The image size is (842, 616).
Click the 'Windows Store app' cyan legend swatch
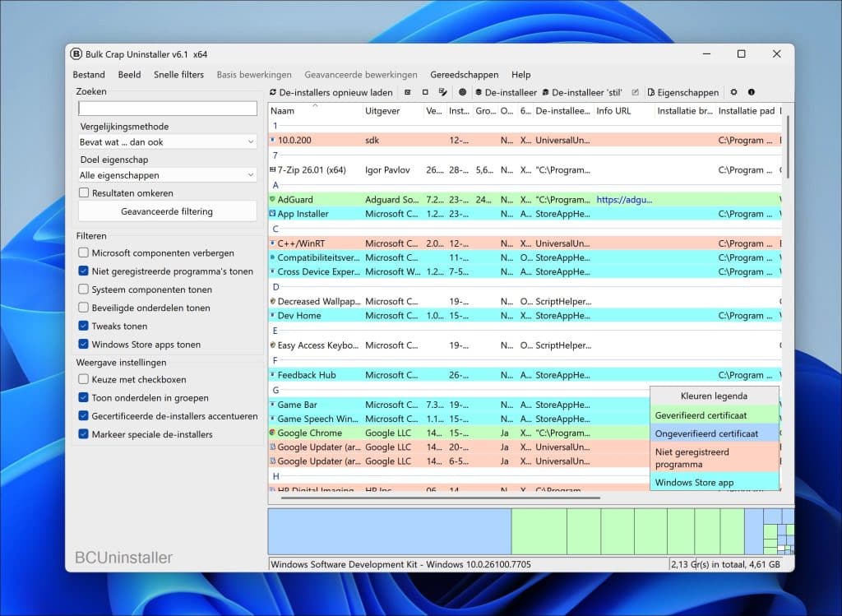[x=715, y=482]
